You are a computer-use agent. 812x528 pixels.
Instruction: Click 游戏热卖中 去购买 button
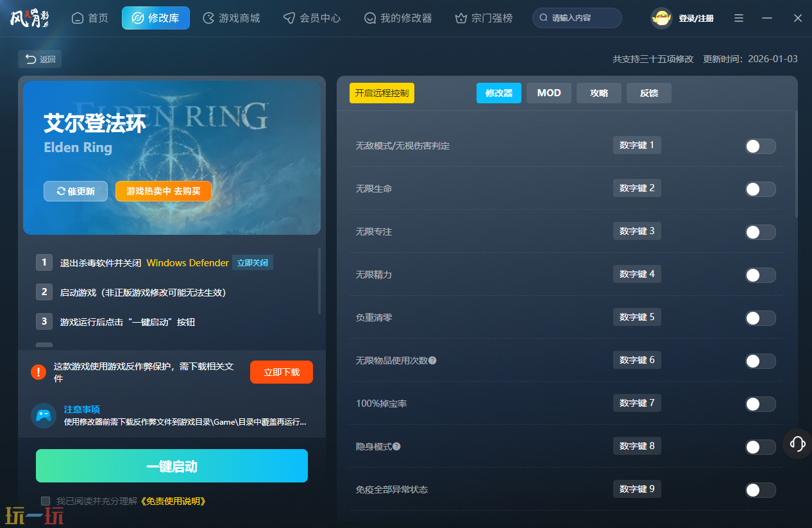[164, 191]
